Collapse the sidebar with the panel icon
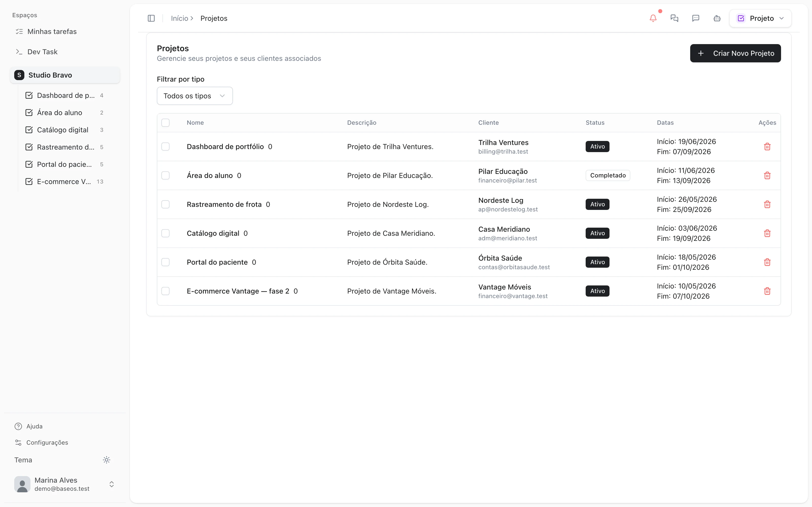This screenshot has width=812, height=507. tap(151, 18)
